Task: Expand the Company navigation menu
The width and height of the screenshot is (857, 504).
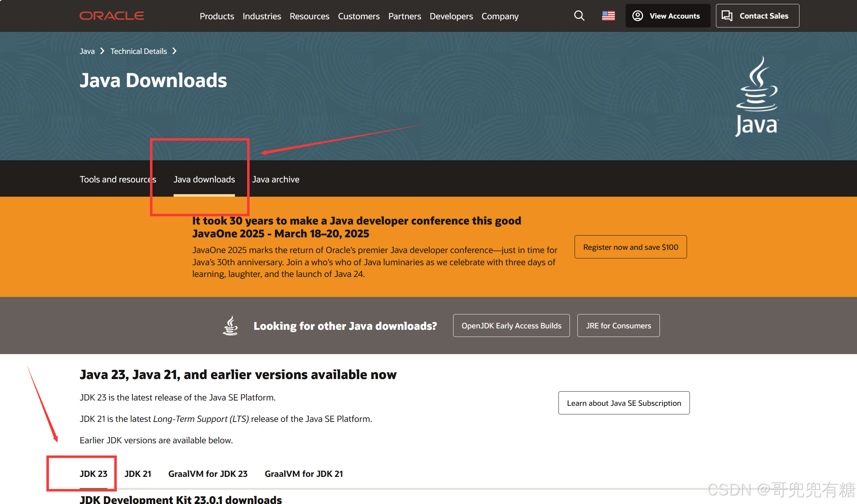Action: tap(500, 16)
